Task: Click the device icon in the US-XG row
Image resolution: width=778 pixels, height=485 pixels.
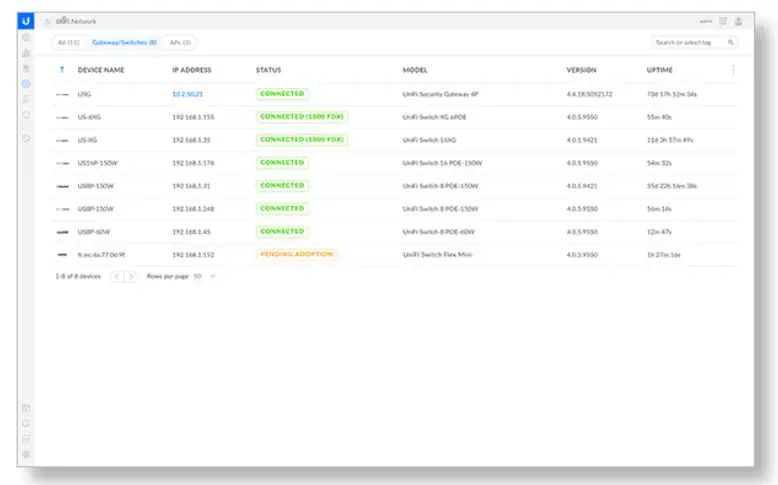Action: pyautogui.click(x=63, y=140)
